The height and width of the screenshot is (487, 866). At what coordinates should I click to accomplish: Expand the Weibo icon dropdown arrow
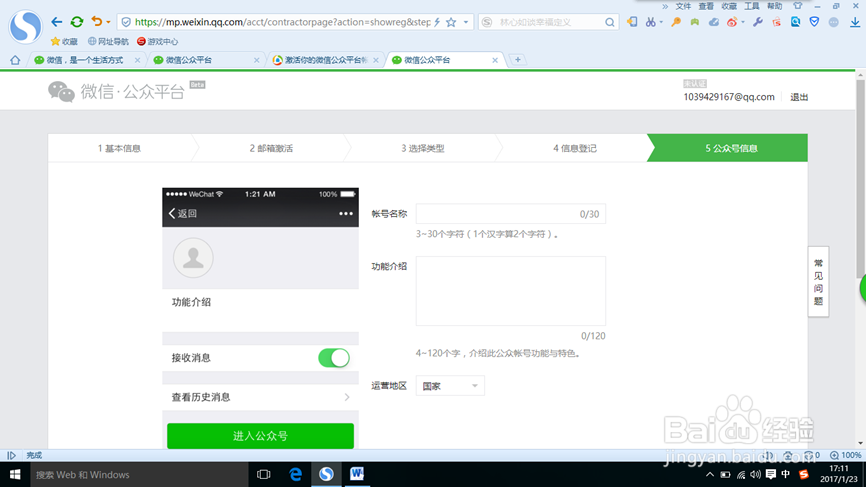[743, 23]
